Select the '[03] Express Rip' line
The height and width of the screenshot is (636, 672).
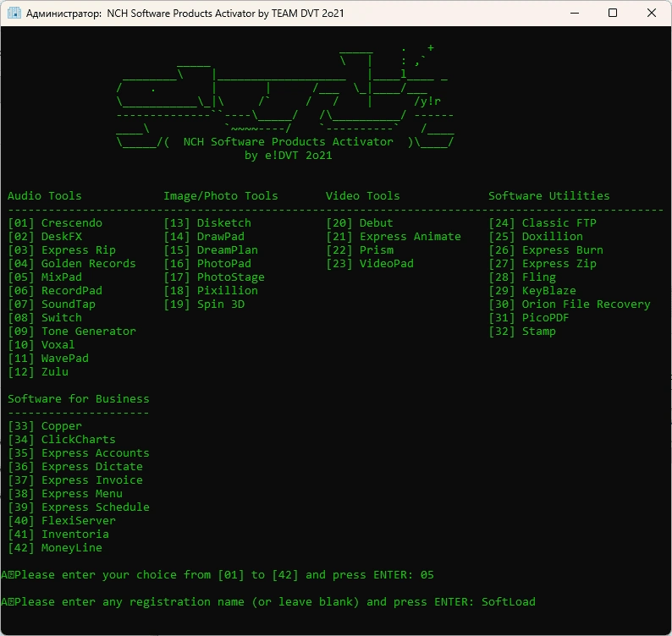[x=62, y=250]
